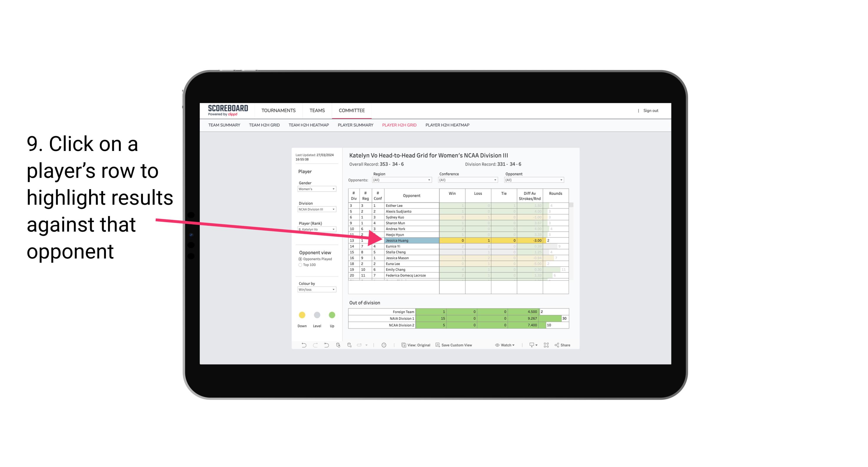Image resolution: width=868 pixels, height=467 pixels.
Task: Switch to Player Summary tab
Action: tap(355, 125)
